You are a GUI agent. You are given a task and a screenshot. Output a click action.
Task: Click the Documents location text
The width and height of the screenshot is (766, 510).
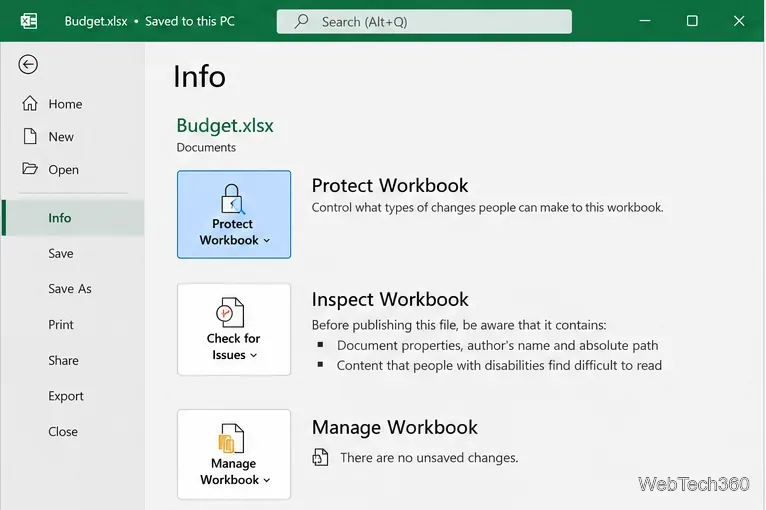(x=206, y=148)
